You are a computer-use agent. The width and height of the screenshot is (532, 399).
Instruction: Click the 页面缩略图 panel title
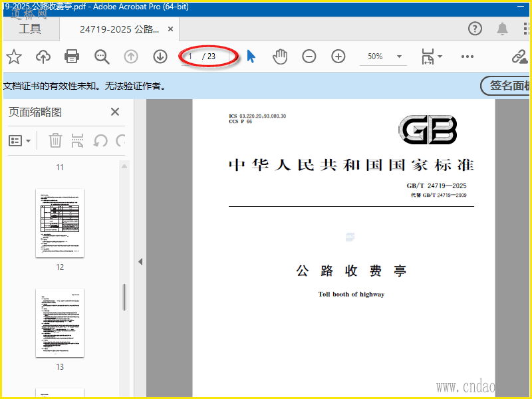[x=35, y=112]
